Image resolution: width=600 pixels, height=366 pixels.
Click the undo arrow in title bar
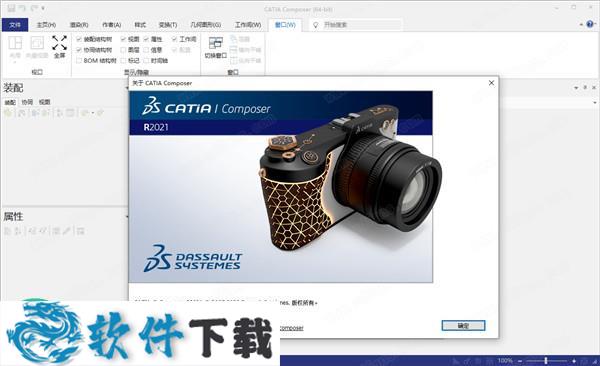coord(23,8)
